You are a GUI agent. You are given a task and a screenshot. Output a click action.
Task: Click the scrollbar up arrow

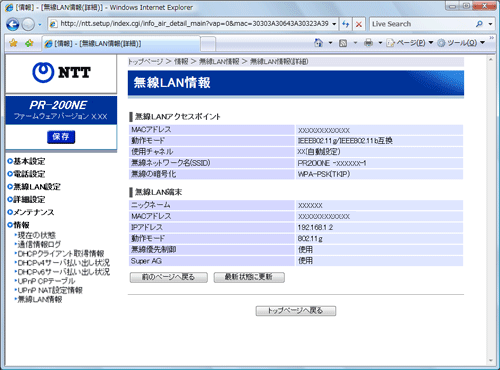(x=491, y=60)
